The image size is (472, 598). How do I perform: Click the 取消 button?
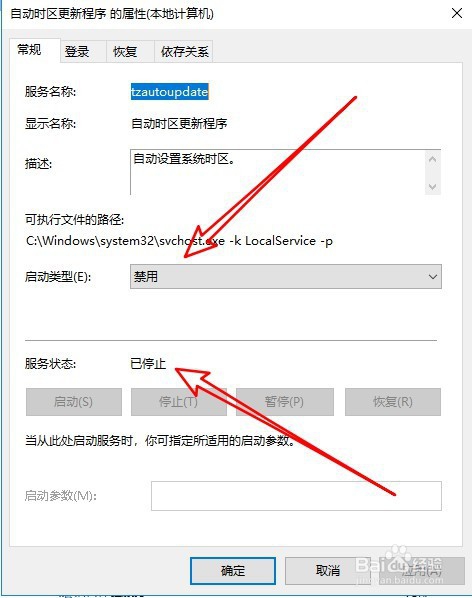(328, 571)
